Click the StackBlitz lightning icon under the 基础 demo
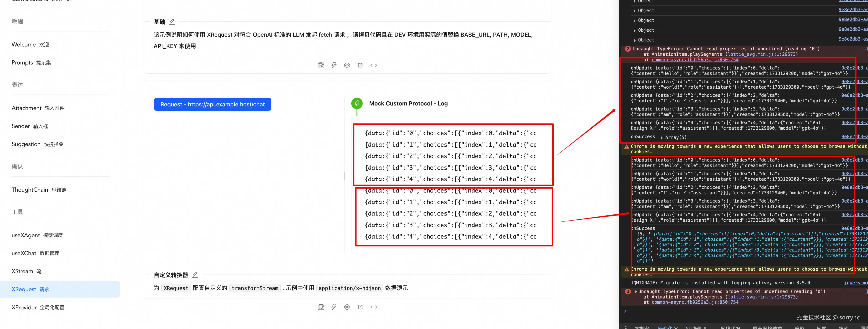Image resolution: width=868 pixels, height=329 pixels. click(x=333, y=65)
